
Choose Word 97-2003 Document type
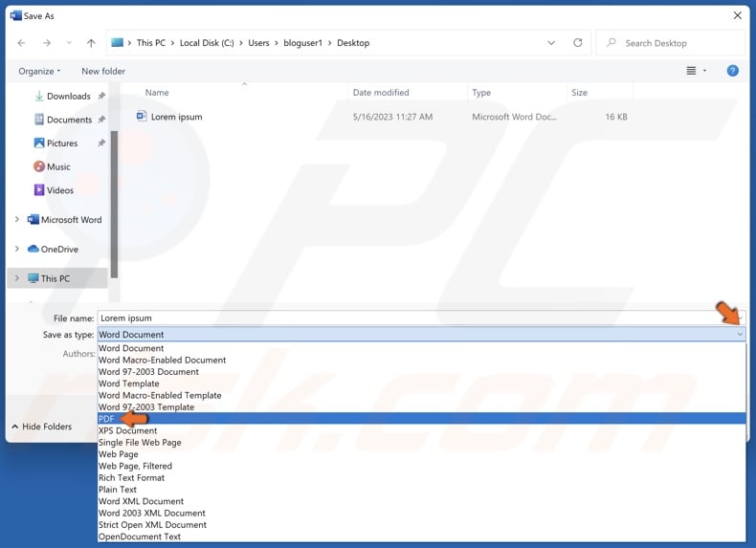point(421,372)
